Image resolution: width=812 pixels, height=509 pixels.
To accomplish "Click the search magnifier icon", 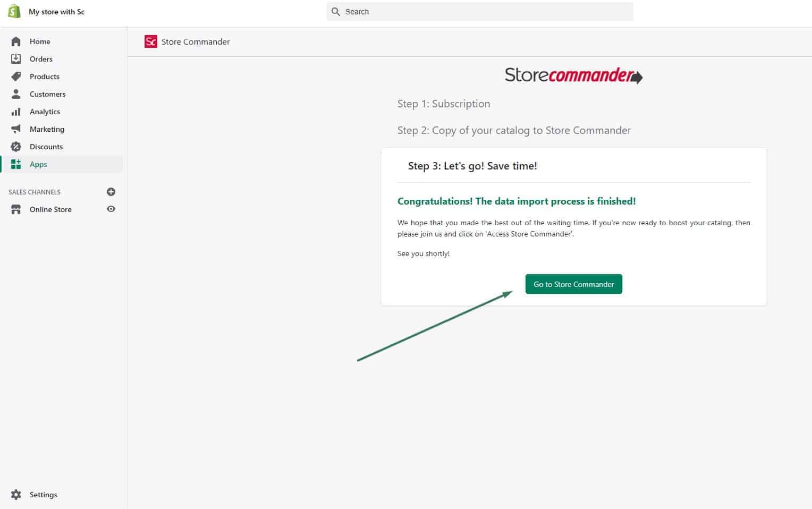I will (335, 12).
